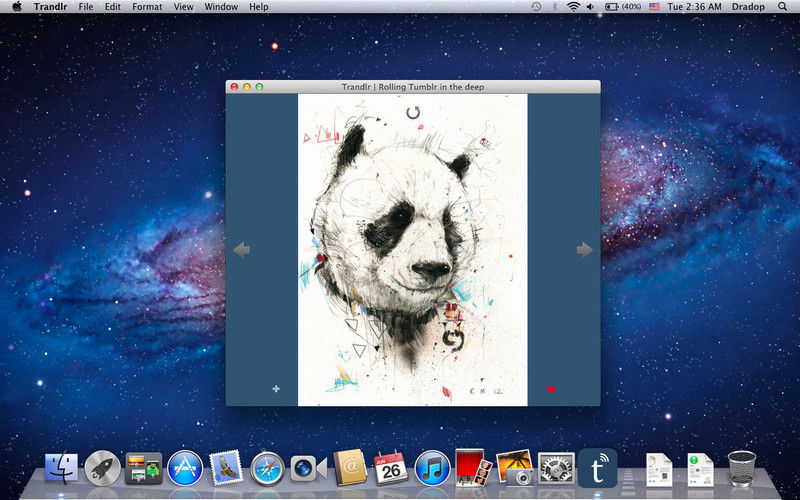Open iPhoto in the Dock

coord(514,467)
